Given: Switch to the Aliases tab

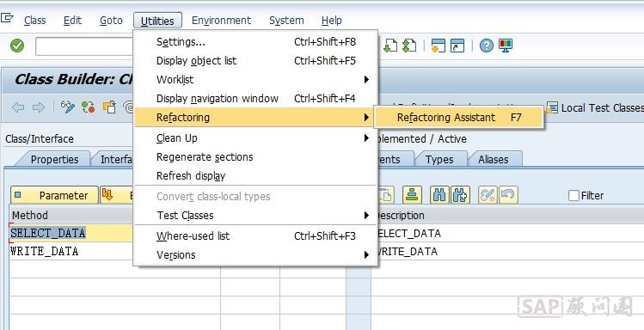Looking at the screenshot, I should (493, 159).
